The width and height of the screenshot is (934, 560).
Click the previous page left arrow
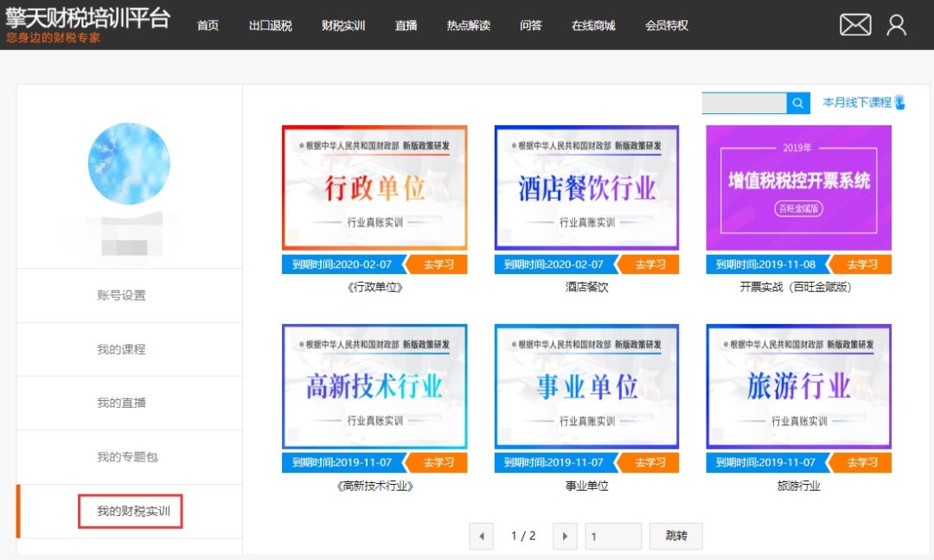tap(482, 536)
